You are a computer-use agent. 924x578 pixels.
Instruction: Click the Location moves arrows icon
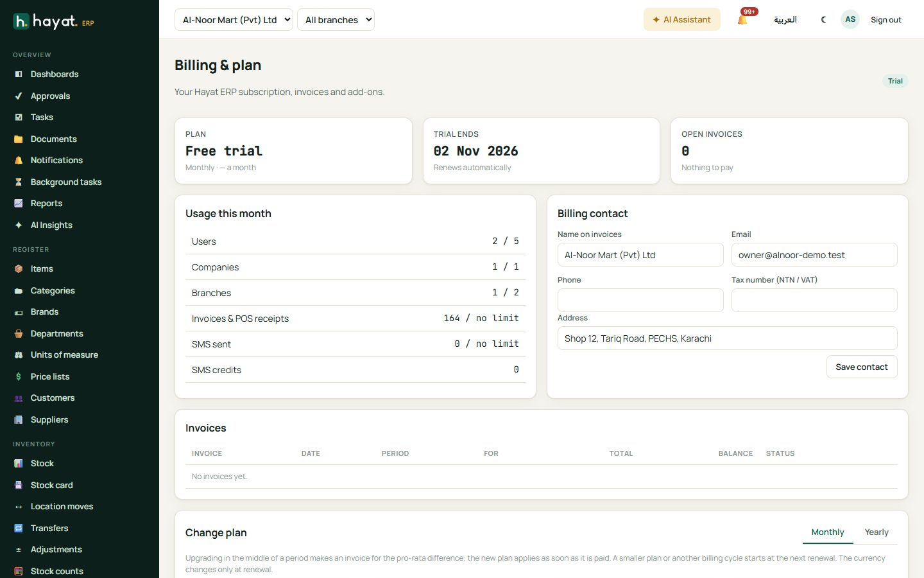tap(19, 507)
